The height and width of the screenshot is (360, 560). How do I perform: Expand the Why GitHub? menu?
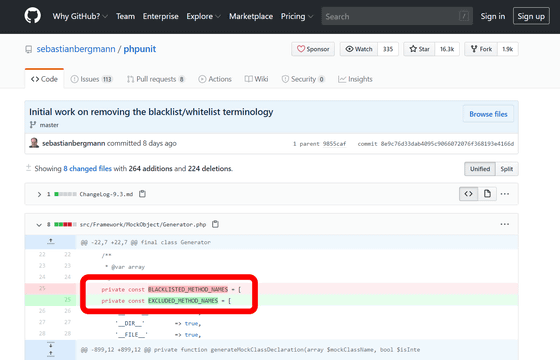point(80,16)
